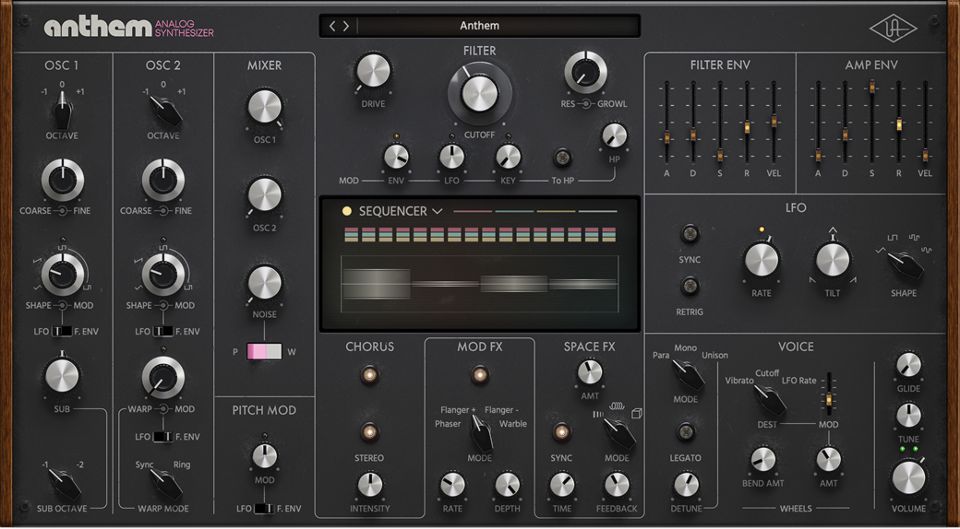This screenshot has height=529, width=960.
Task: Click the filter KEY tracking knob
Action: click(x=508, y=157)
